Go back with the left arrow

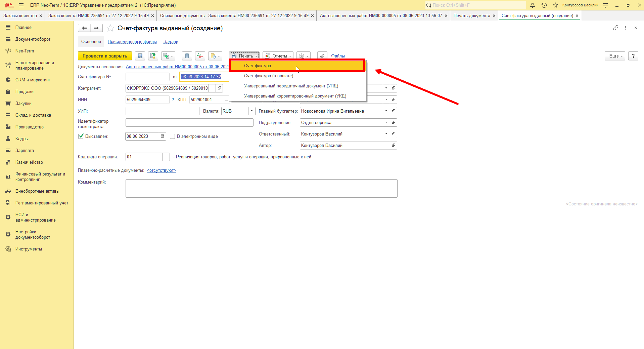[84, 28]
